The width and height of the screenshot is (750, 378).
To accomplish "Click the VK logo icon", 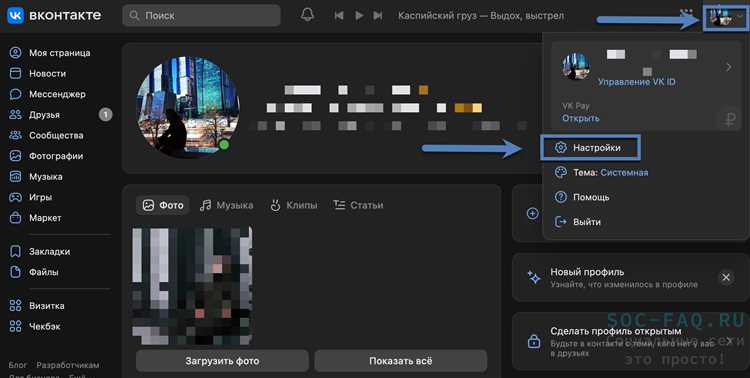I will [x=15, y=15].
